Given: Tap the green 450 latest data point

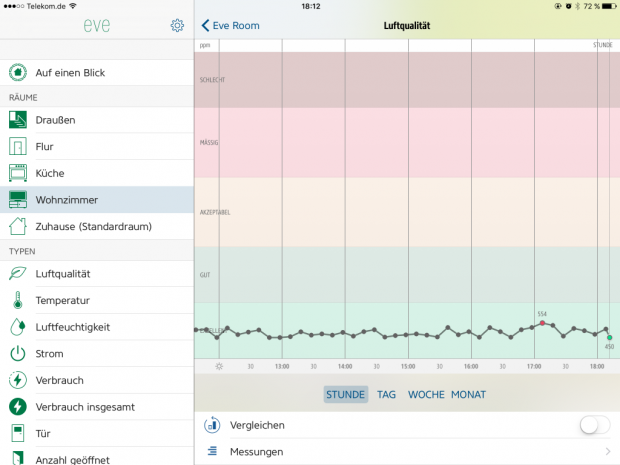Looking at the screenshot, I should click(x=609, y=337).
